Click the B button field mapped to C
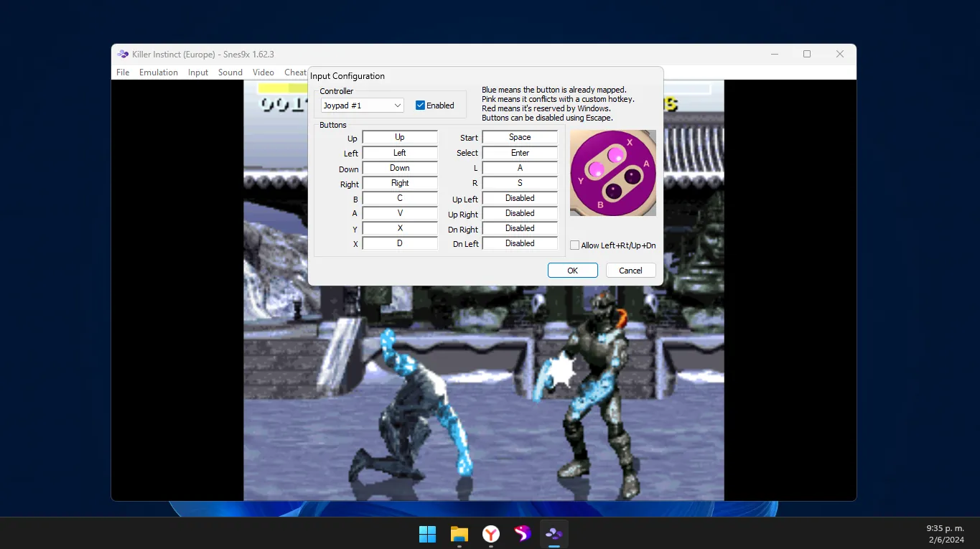The width and height of the screenshot is (980, 549). point(400,198)
